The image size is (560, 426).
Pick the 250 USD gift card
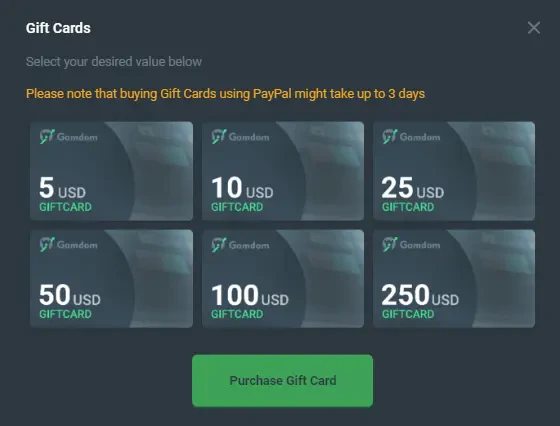[454, 279]
